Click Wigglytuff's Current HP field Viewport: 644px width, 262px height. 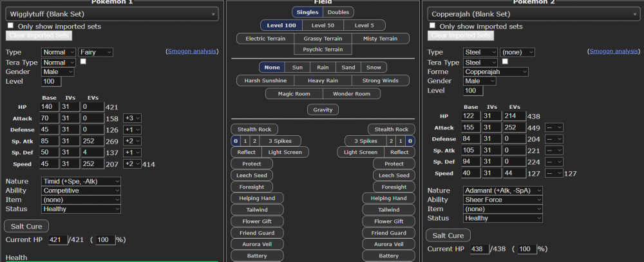tap(58, 239)
